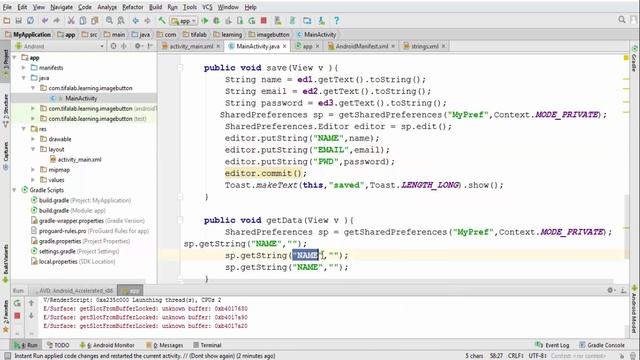The width and height of the screenshot is (640, 360).
Task: Collapse the java folder node
Action: (24, 78)
